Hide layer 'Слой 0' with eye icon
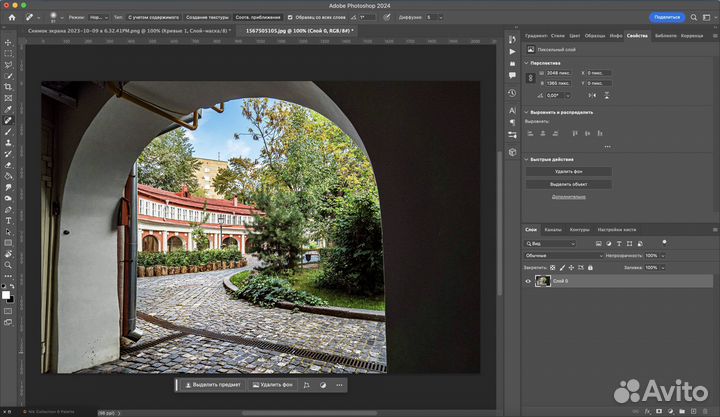This screenshot has height=417, width=720. pos(528,282)
